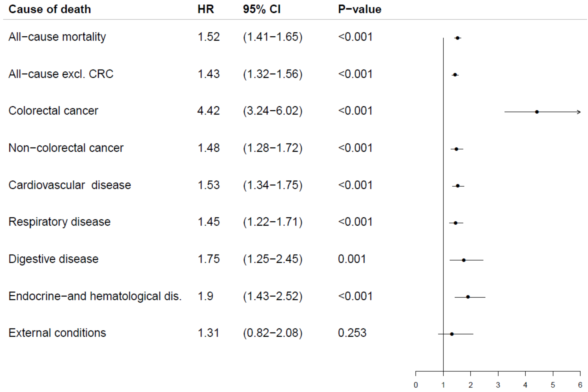Screen dimensions: 588x392
Task: Click the arrowhead on the Colorectal cancer interval
Action: 579,112
